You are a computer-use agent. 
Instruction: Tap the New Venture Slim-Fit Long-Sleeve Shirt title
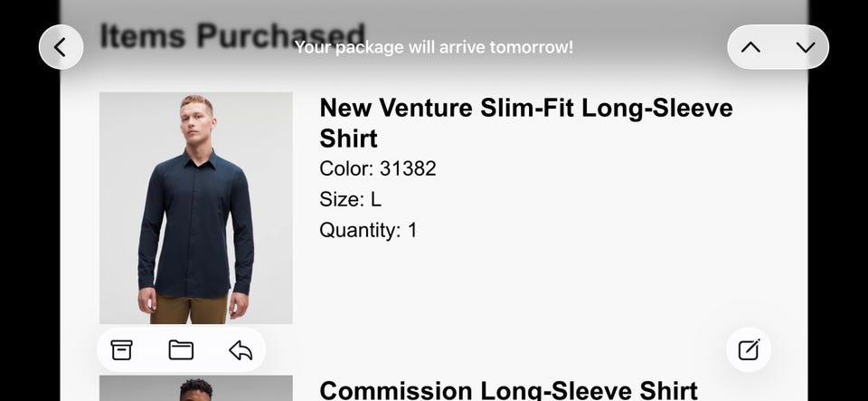point(526,123)
